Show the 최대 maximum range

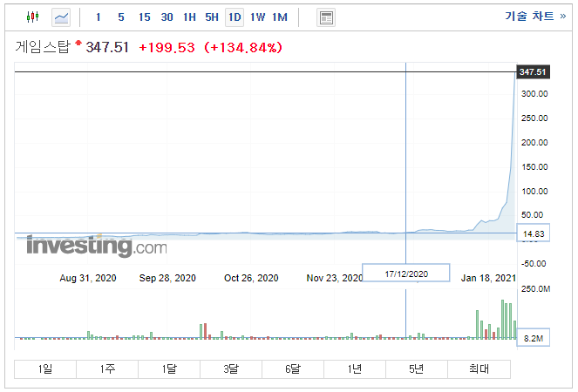tap(479, 368)
